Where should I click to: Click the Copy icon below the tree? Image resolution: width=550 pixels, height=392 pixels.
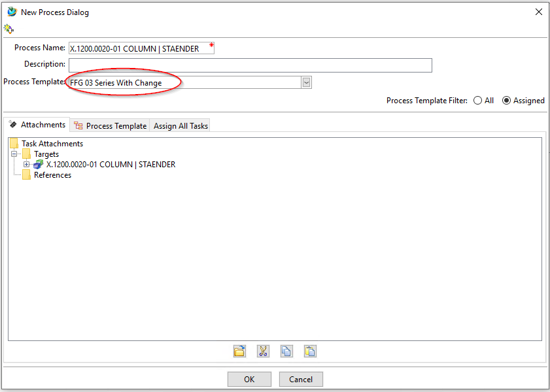286,351
